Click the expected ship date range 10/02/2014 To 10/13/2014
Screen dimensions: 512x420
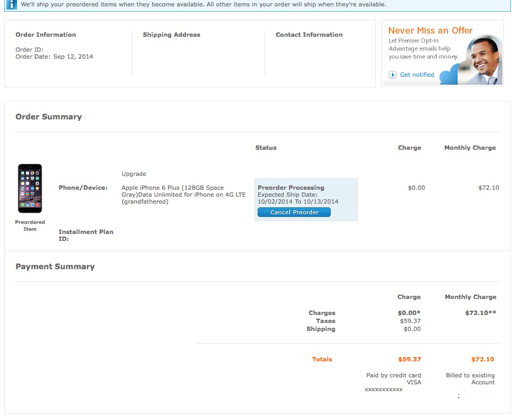(x=298, y=201)
